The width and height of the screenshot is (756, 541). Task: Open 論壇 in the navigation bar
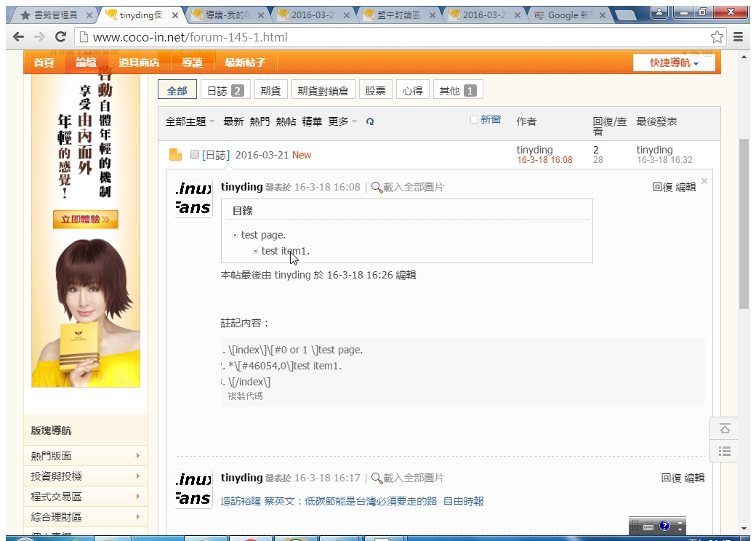pyautogui.click(x=86, y=63)
